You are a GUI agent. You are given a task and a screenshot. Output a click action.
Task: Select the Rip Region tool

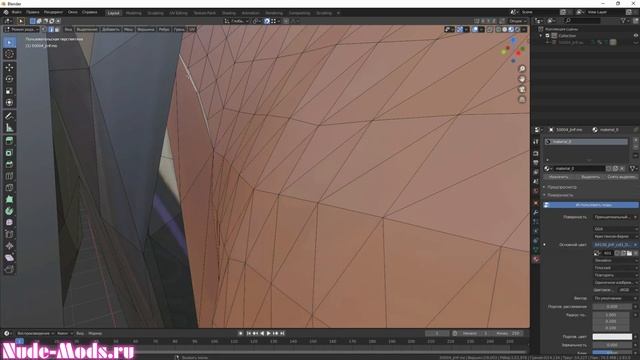coord(9,269)
